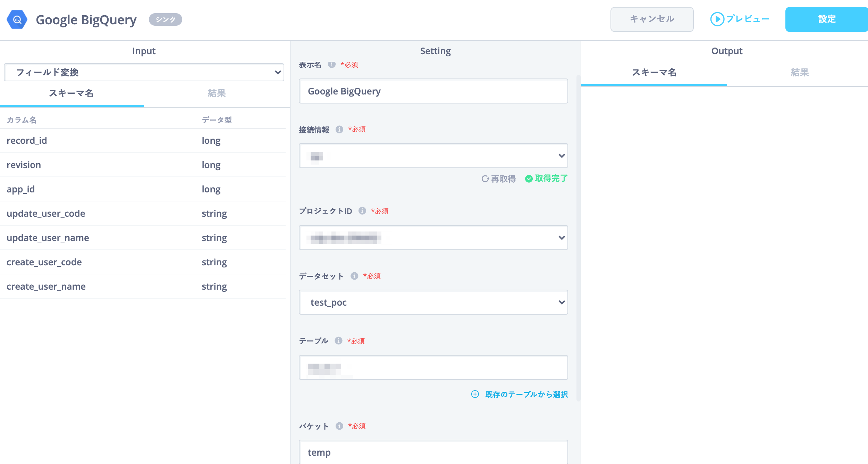Click the キャンセル button
868x464 pixels.
pyautogui.click(x=652, y=19)
